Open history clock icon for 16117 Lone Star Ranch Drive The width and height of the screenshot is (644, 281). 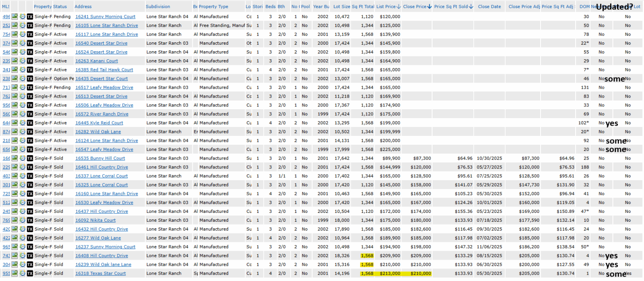(23, 34)
